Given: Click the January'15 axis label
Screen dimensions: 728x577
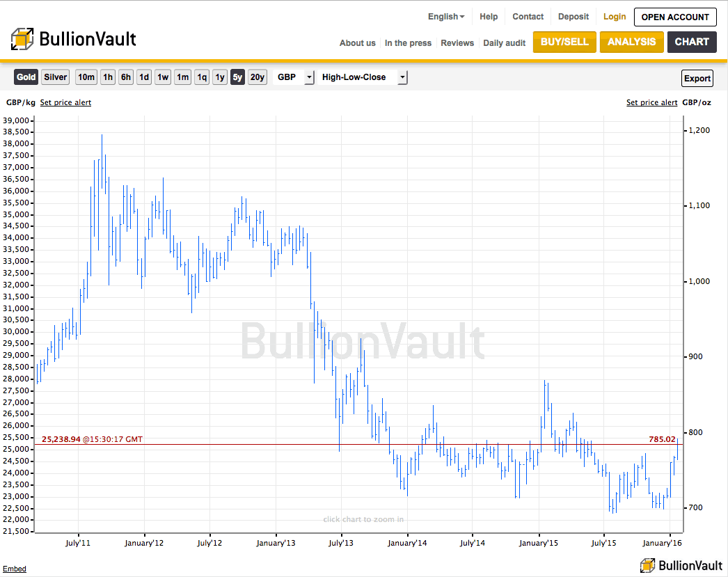Looking at the screenshot, I should [x=539, y=543].
